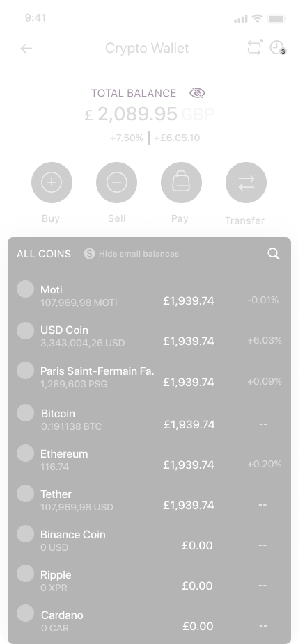Go back using the left arrow
This screenshot has width=298, height=644.
tap(26, 49)
